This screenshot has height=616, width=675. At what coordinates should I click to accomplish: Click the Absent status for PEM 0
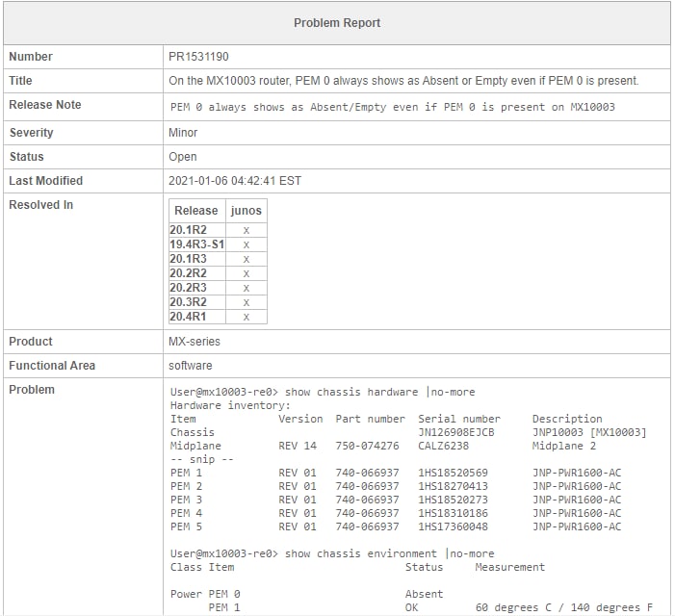[424, 594]
